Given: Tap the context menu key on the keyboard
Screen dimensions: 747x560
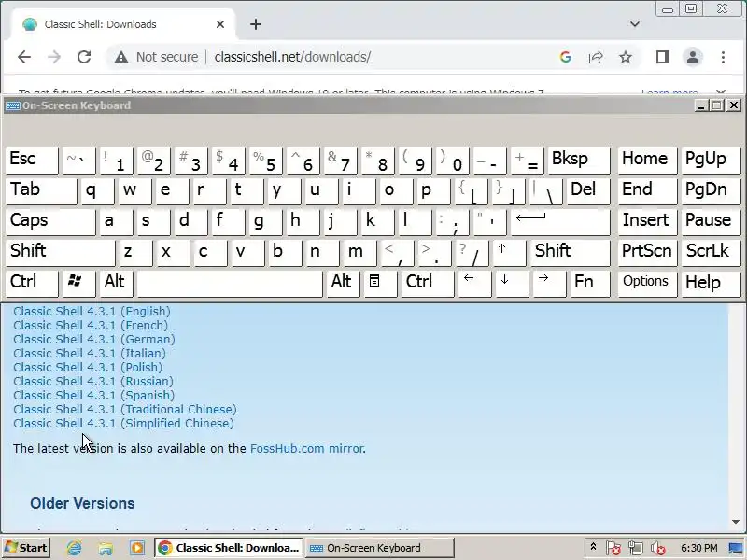Looking at the screenshot, I should pos(379,284).
